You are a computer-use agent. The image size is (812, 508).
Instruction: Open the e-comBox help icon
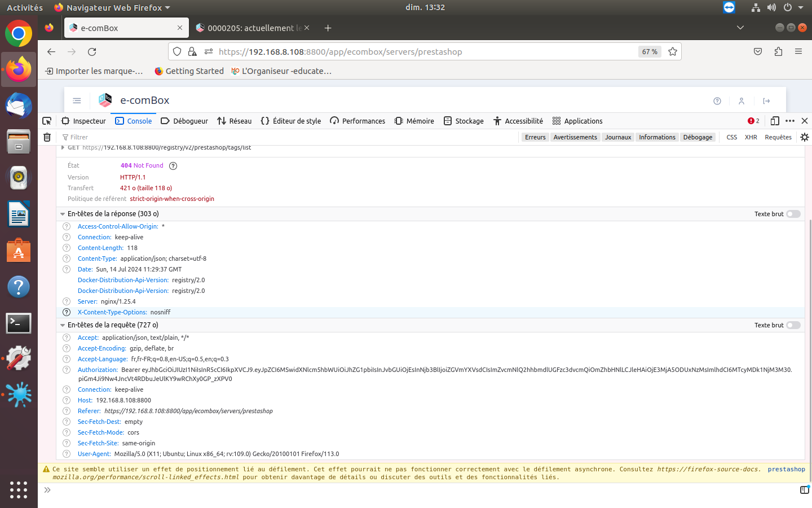click(x=717, y=101)
